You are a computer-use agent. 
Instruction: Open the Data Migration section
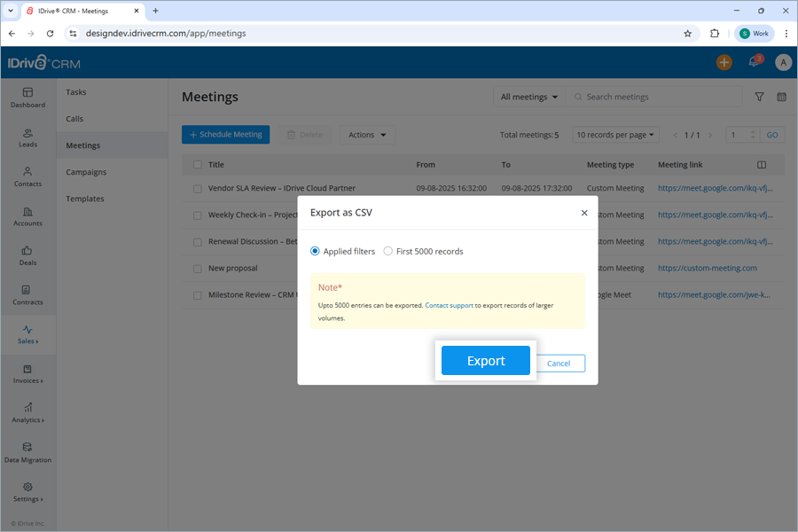[x=27, y=454]
